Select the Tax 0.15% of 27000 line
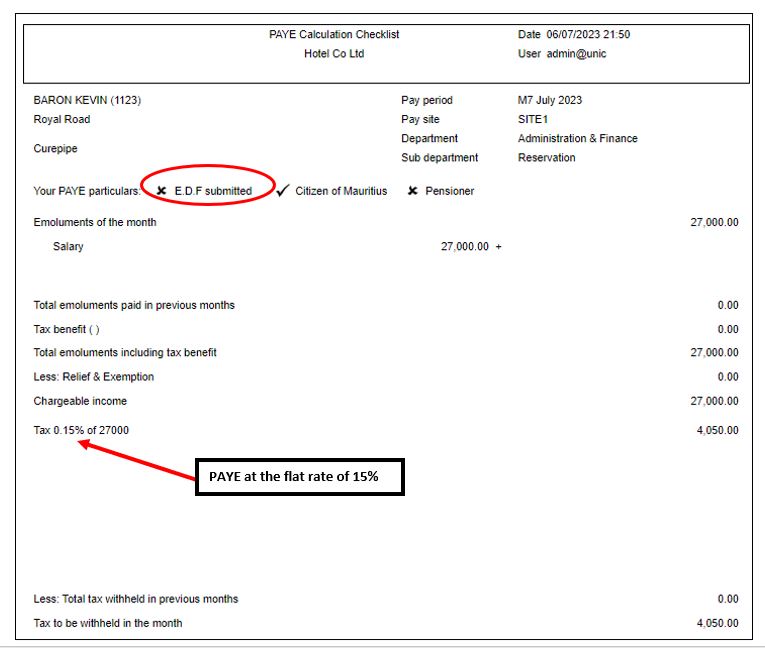 click(x=81, y=430)
